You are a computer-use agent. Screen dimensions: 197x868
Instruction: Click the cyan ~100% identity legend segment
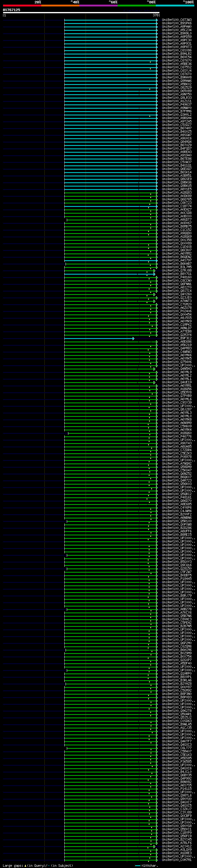click(x=175, y=6)
